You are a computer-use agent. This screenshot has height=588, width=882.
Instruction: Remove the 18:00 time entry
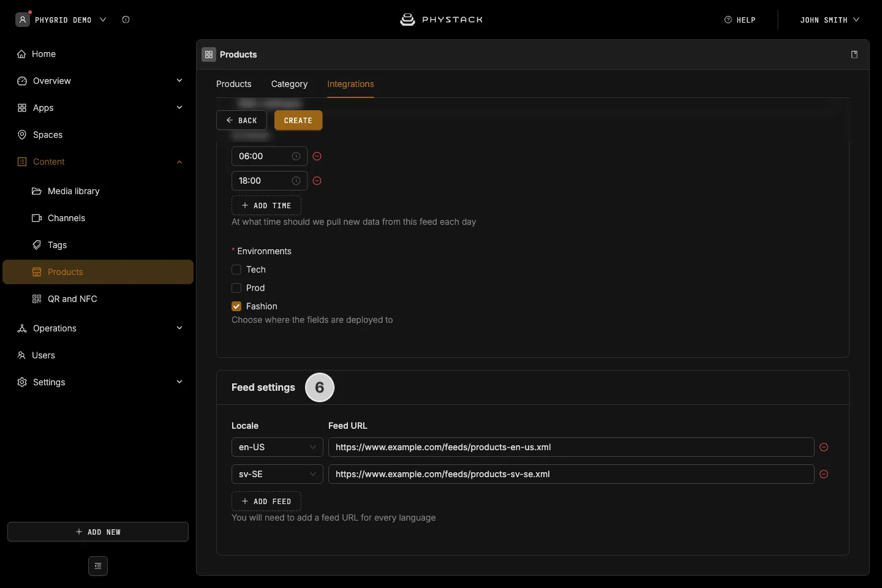point(317,181)
